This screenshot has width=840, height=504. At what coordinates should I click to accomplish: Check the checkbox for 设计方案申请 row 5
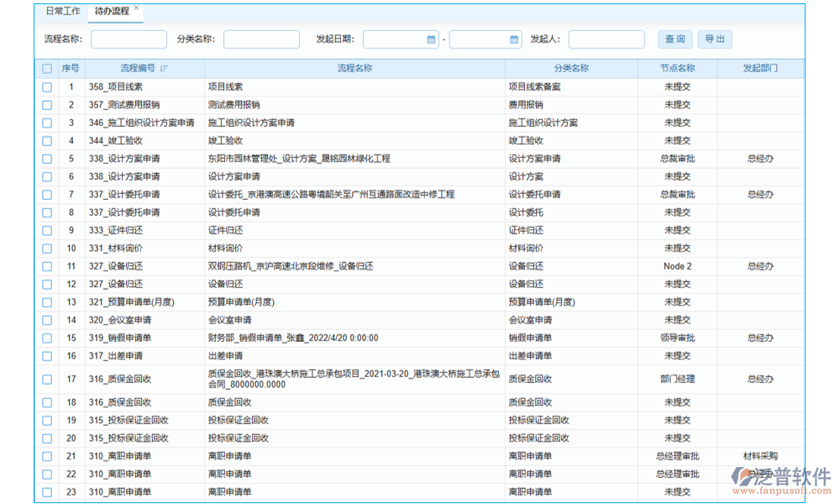click(46, 158)
